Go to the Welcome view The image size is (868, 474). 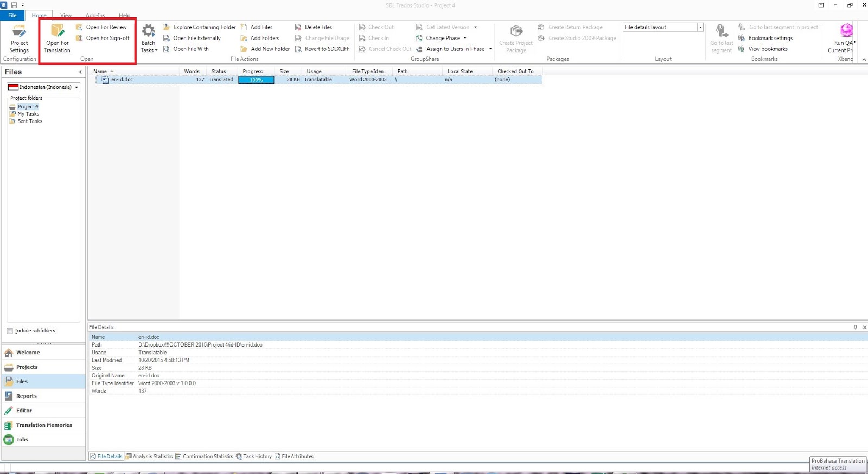43,353
